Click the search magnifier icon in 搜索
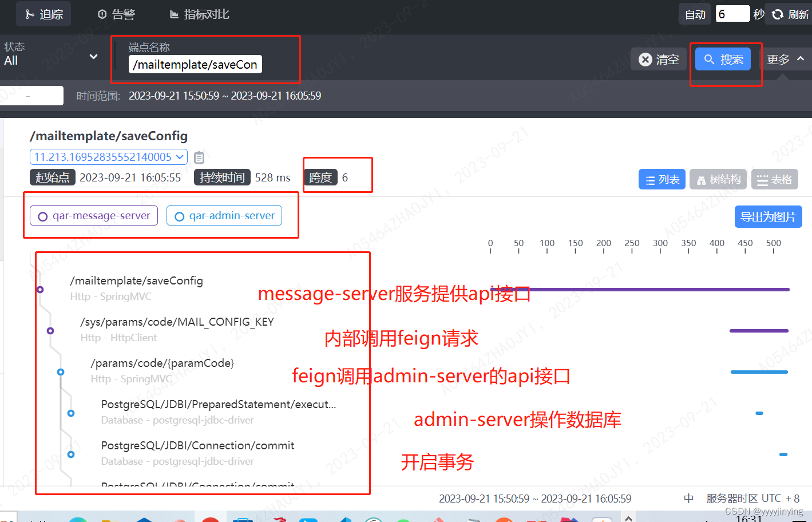Viewport: 812px width, 522px height. point(709,59)
